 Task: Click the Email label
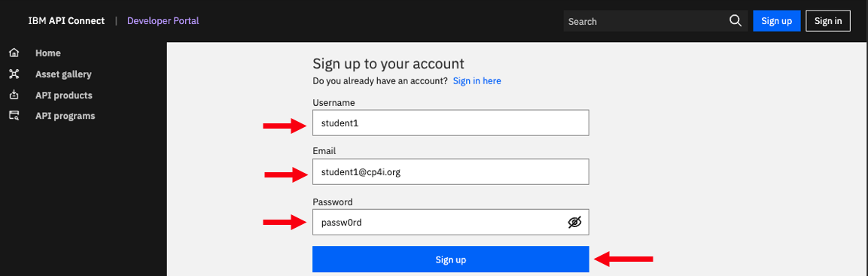tap(324, 151)
